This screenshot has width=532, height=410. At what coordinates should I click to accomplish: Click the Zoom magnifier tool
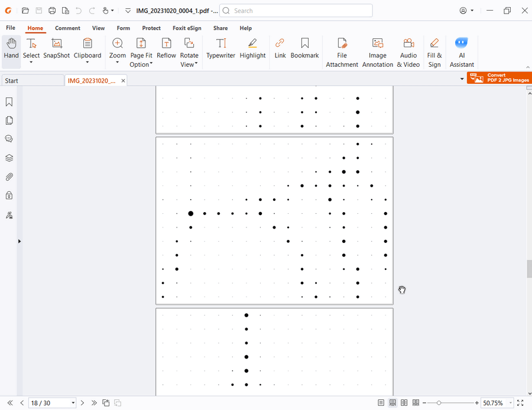(x=118, y=43)
